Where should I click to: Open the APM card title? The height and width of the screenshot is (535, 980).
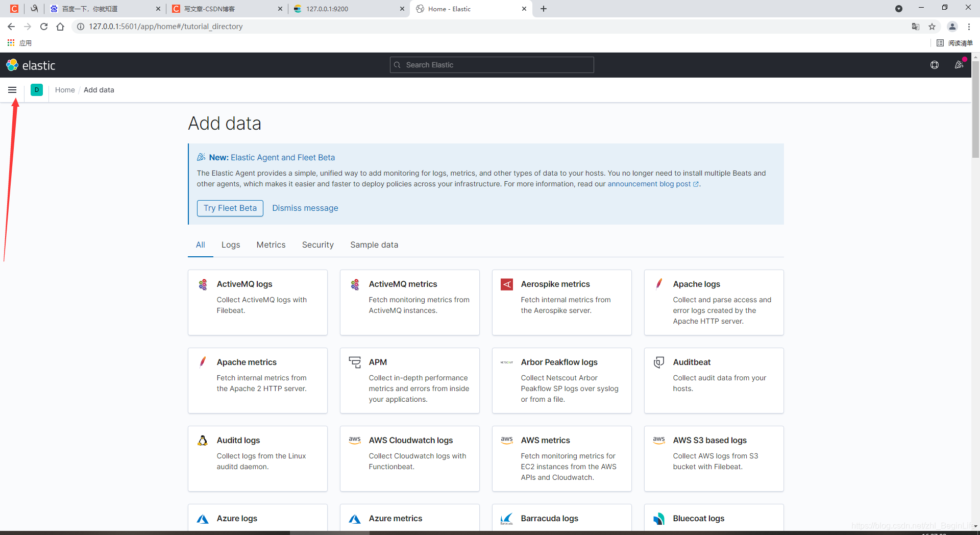[x=378, y=362]
